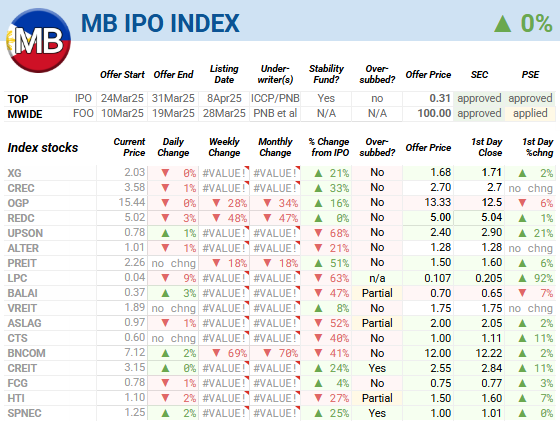Click TOP's SEC status 'approved'
560x429 pixels.
pos(479,98)
